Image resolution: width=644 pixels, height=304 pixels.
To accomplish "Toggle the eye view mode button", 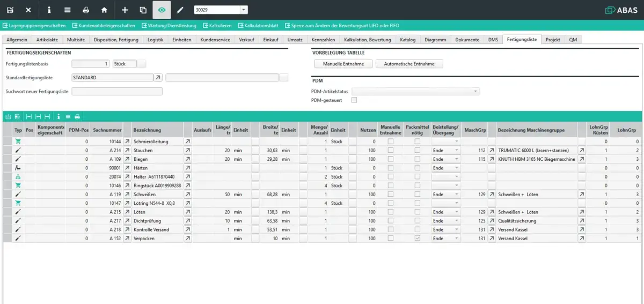I will pos(162,10).
